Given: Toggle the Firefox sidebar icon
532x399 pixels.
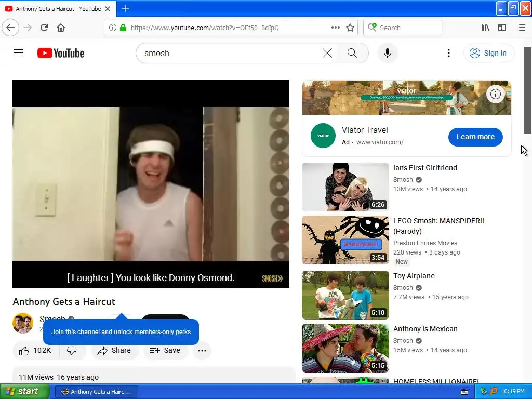Looking at the screenshot, I should (x=502, y=28).
